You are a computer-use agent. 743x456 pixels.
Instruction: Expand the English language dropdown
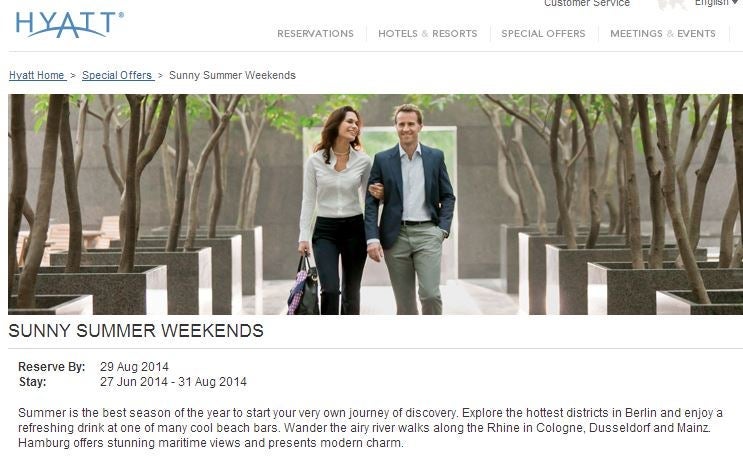[716, 3]
